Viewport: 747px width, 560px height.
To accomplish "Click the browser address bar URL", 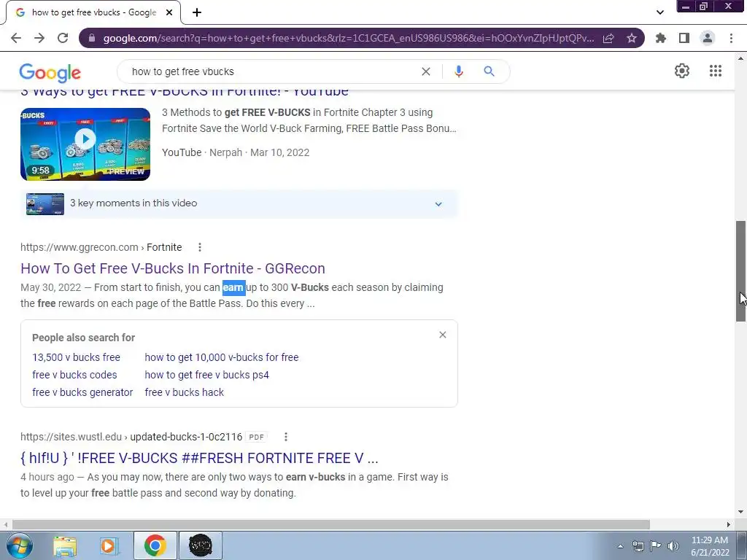I will (348, 38).
